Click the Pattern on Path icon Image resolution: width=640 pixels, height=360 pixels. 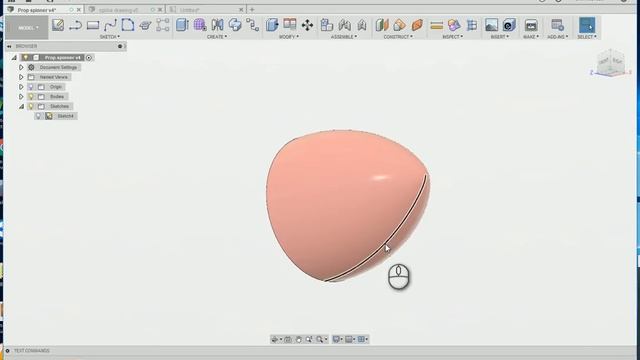[x=252, y=25]
